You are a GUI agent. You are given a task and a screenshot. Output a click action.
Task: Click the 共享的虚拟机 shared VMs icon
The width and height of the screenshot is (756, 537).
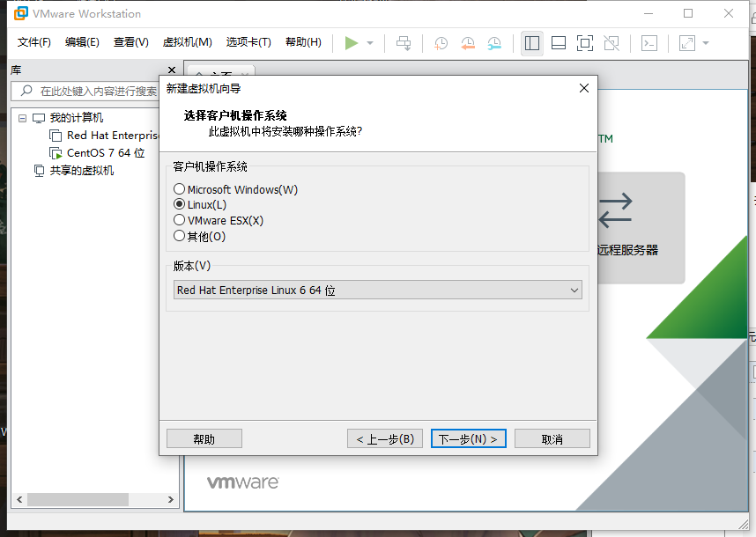39,171
